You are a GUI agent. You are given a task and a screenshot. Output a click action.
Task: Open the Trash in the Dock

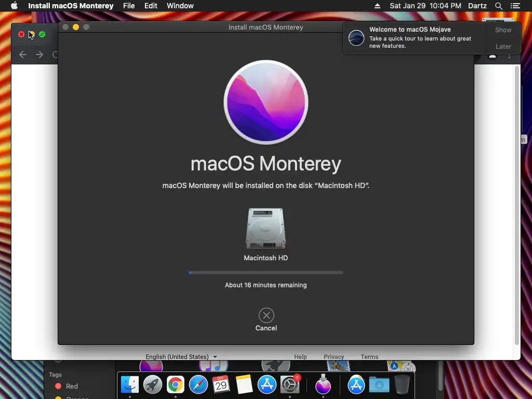coord(402,385)
